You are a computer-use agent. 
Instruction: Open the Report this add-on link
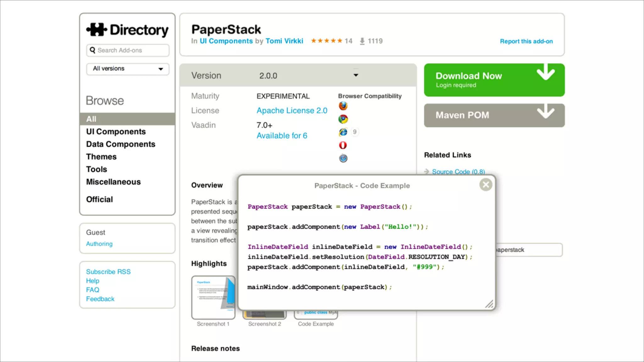click(x=526, y=41)
